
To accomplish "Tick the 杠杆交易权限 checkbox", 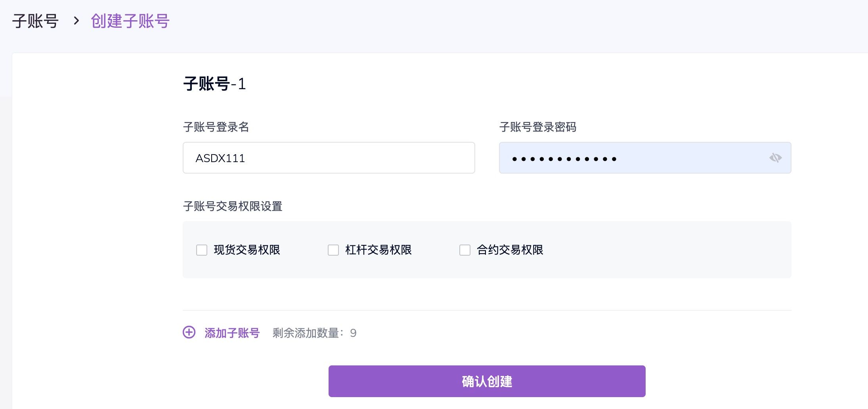I will [333, 250].
